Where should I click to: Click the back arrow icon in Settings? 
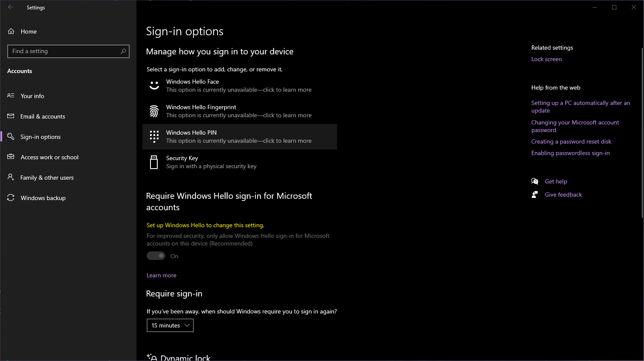click(11, 7)
